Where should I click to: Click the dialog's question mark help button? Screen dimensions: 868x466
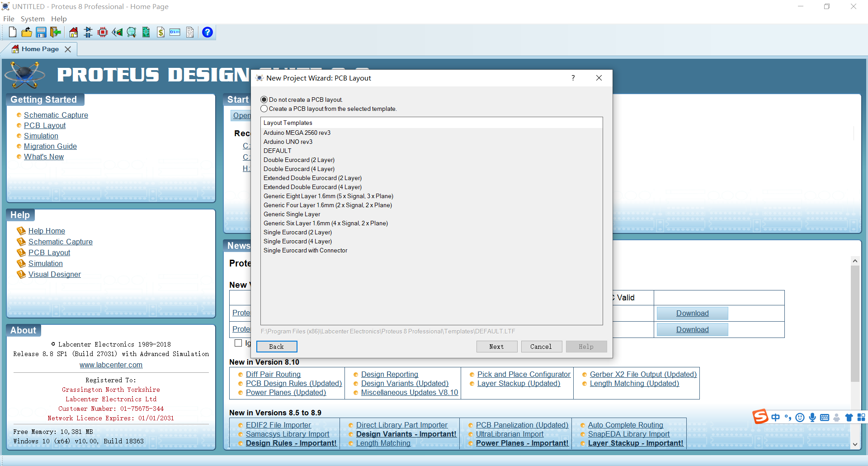coord(573,78)
